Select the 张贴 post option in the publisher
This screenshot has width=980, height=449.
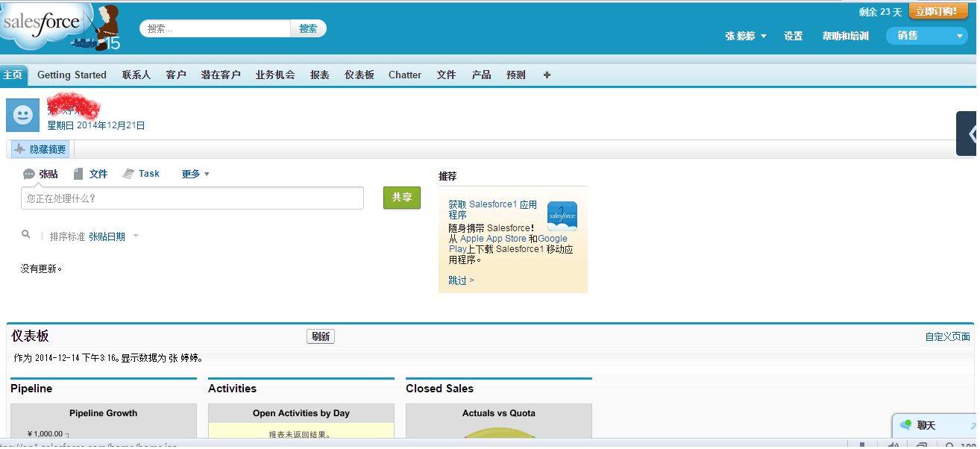(40, 174)
